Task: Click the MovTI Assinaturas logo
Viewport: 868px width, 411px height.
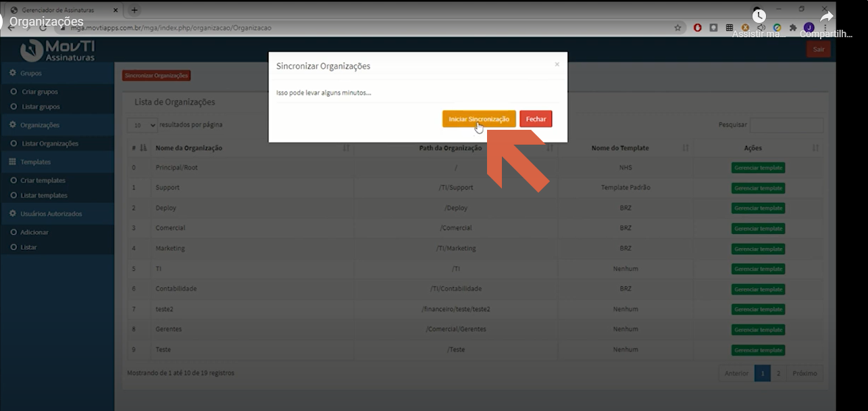Action: (x=57, y=49)
